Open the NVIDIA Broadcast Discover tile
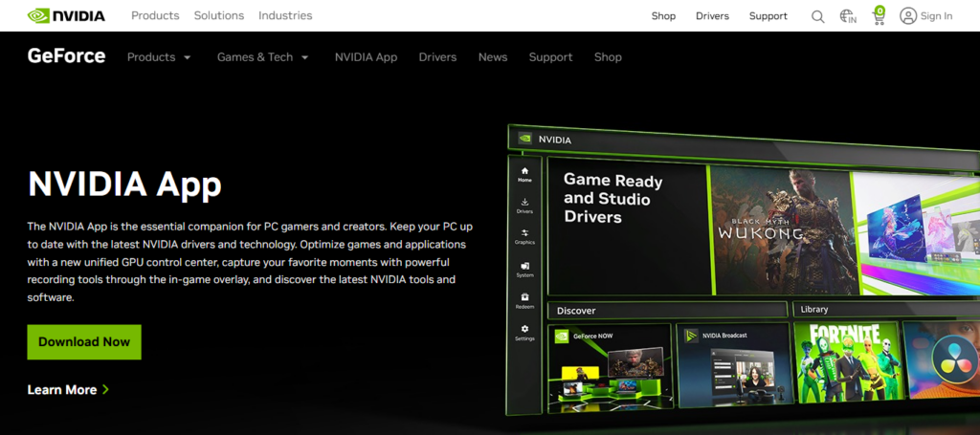The width and height of the screenshot is (980, 435). pyautogui.click(x=733, y=364)
